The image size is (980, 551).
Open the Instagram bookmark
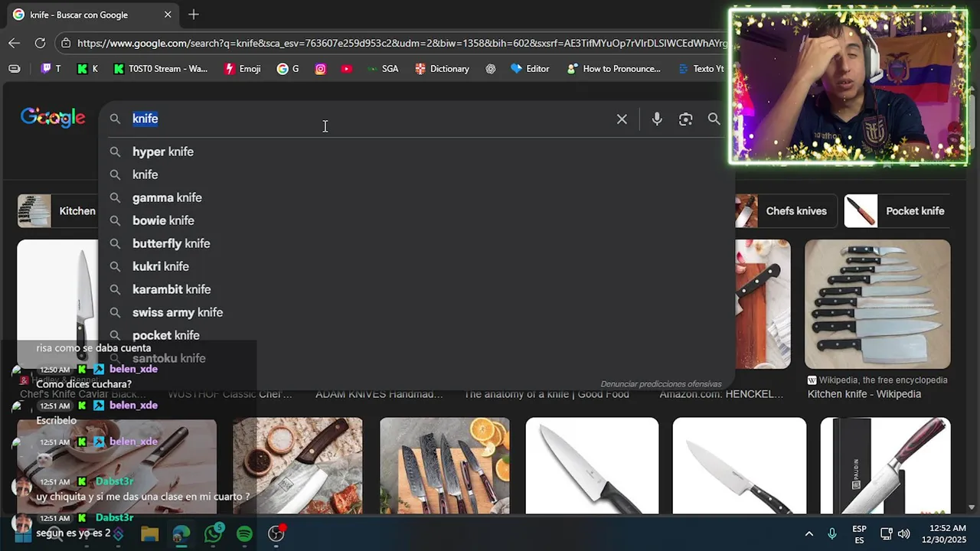pos(321,69)
